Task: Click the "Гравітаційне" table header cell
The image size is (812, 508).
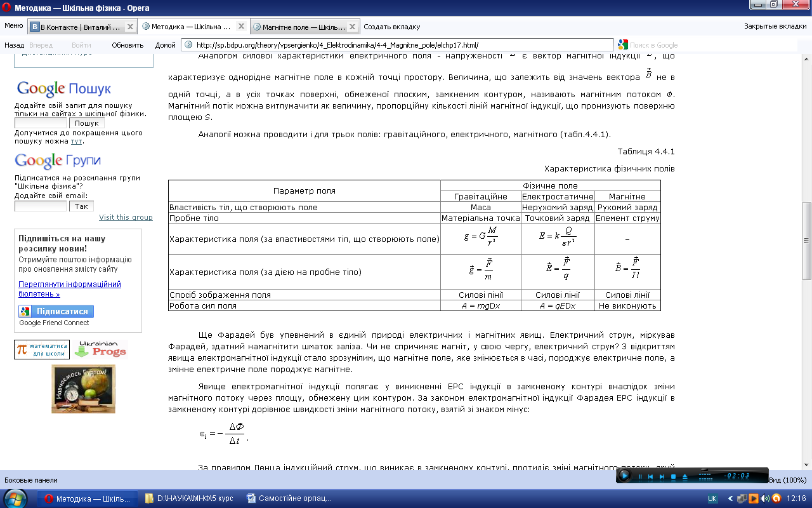Action: click(480, 197)
